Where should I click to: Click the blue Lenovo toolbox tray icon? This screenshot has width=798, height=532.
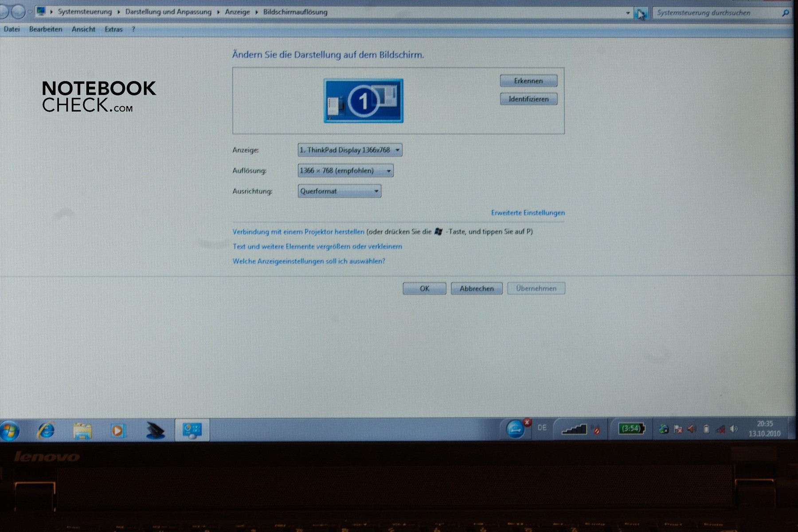516,429
